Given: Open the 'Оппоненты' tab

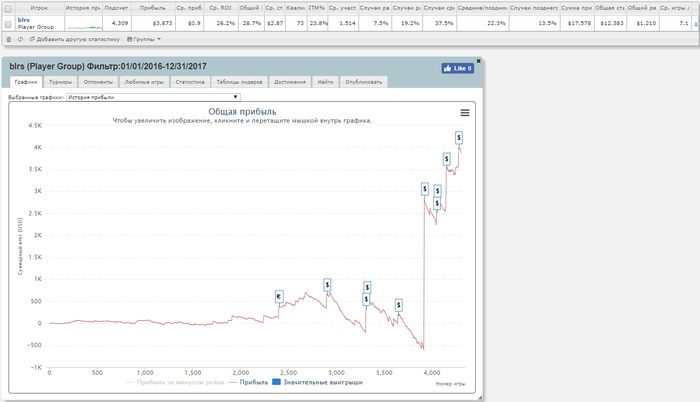Looking at the screenshot, I should click(98, 82).
